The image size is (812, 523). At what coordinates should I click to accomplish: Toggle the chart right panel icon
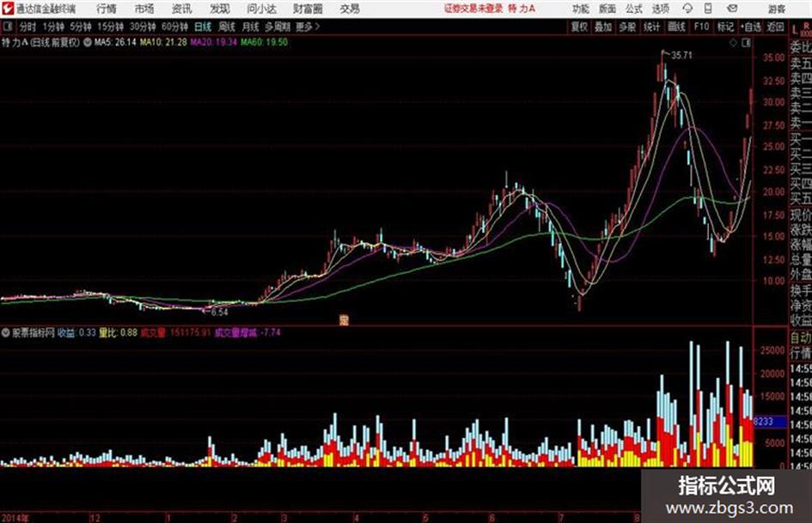click(746, 43)
